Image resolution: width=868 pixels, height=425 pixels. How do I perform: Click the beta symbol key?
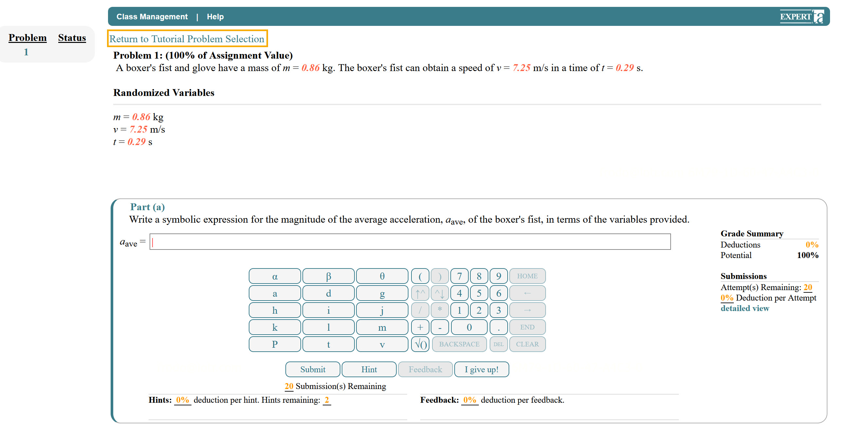pyautogui.click(x=328, y=276)
